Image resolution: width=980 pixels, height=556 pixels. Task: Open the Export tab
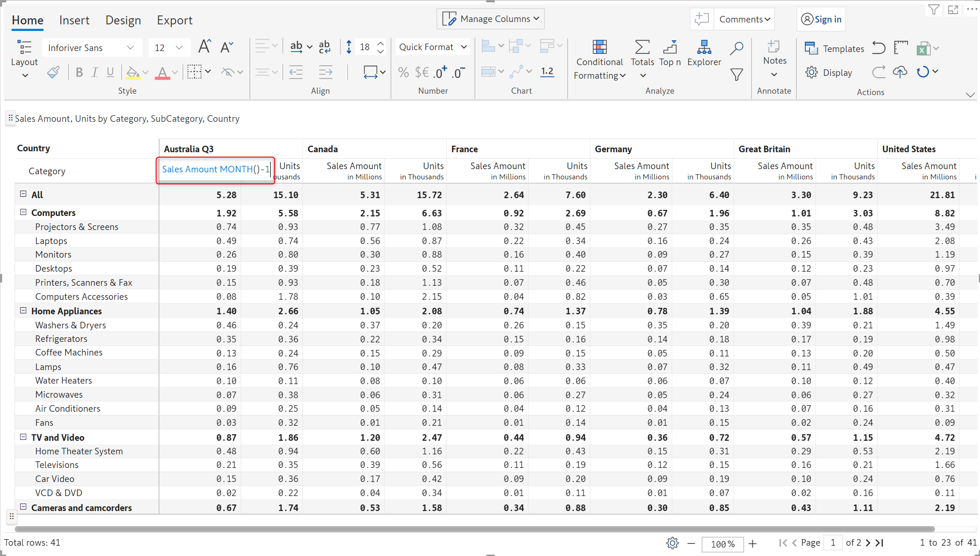point(174,20)
